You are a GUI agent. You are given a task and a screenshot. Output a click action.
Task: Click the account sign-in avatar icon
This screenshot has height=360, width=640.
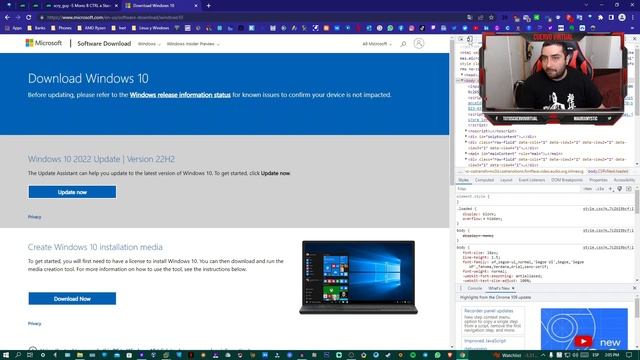[419, 43]
